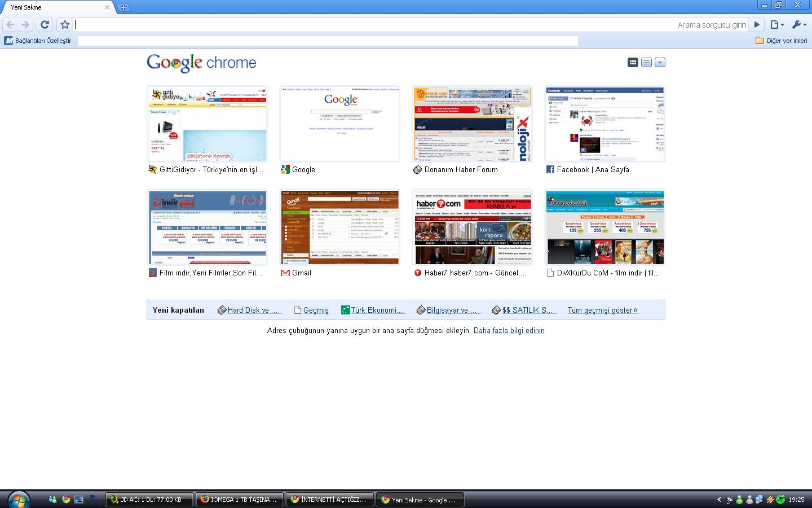Click the GittiGidiyor favicon
This screenshot has height=508, width=812.
point(152,169)
